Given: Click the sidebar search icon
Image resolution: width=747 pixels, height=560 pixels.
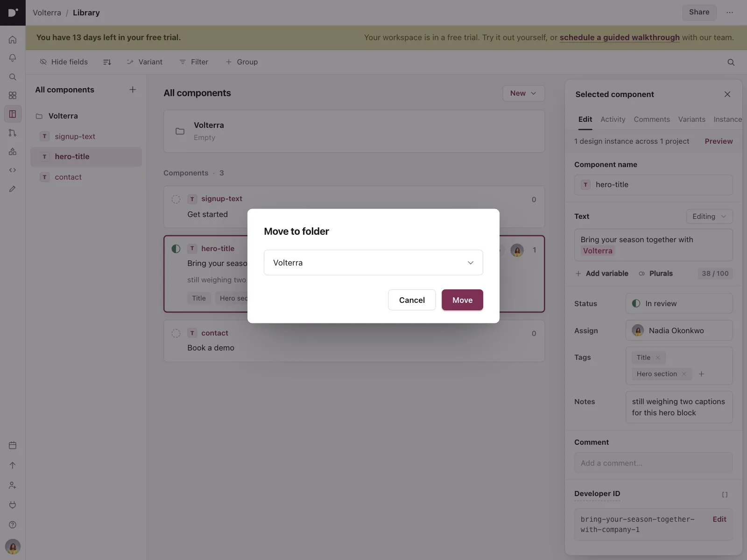Looking at the screenshot, I should [x=13, y=77].
